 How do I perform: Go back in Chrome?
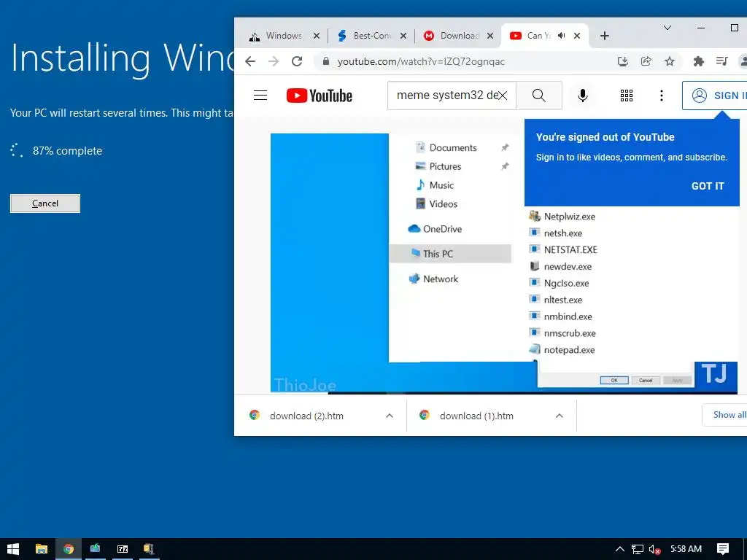pyautogui.click(x=250, y=61)
